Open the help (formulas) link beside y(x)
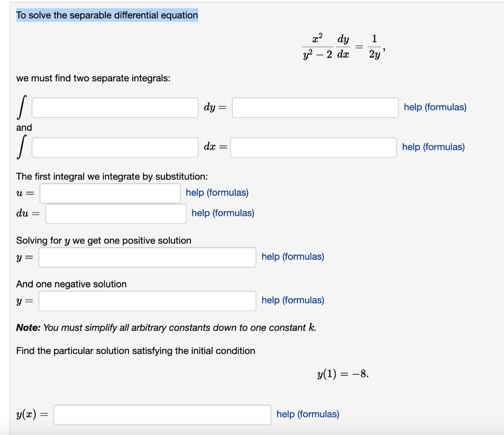Screen dimensions: 504x435 tap(307, 414)
